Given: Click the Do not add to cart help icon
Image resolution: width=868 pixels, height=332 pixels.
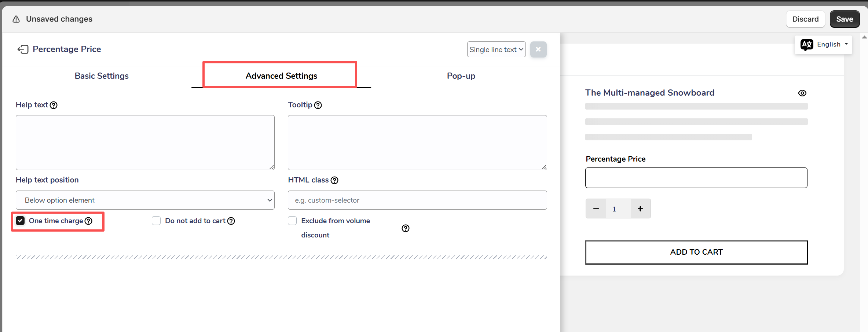Looking at the screenshot, I should click(231, 221).
